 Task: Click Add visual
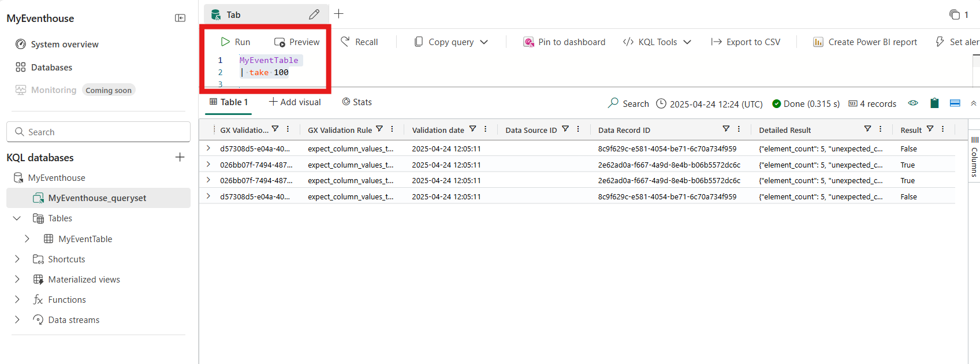point(295,102)
